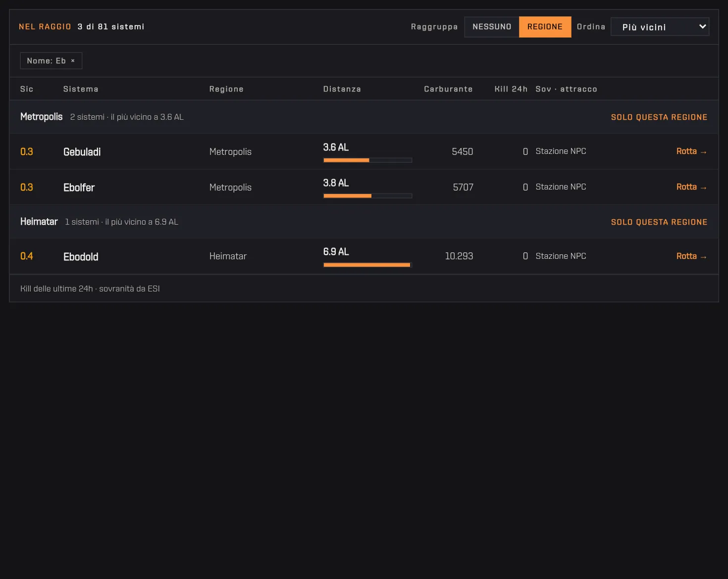Viewport: 728px width, 579px height.
Task: Click Metropolis region cell of Ebolfer
Action: [x=230, y=188]
